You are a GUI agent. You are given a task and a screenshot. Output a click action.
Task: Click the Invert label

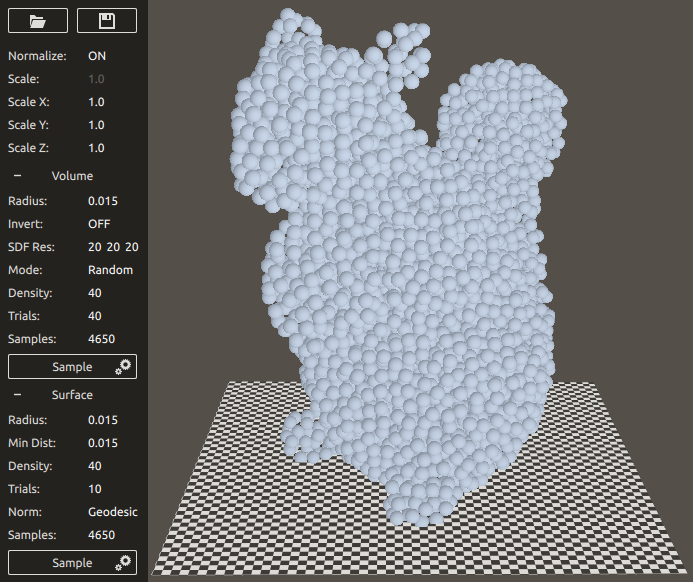pyautogui.click(x=26, y=224)
